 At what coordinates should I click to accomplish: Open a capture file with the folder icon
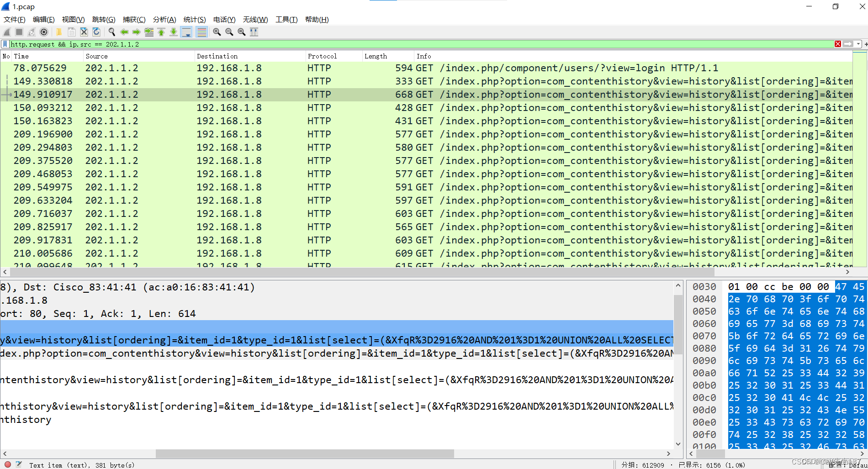[59, 32]
